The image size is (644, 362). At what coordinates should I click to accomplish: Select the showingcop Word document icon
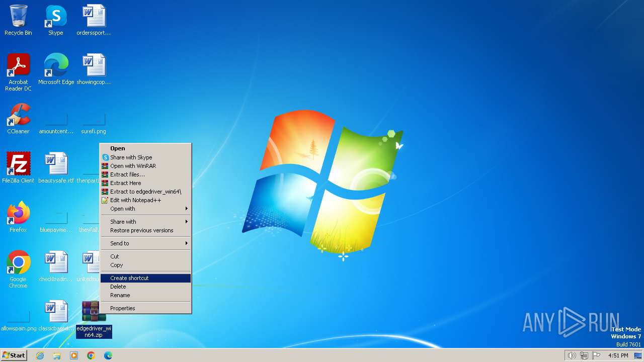(94, 69)
